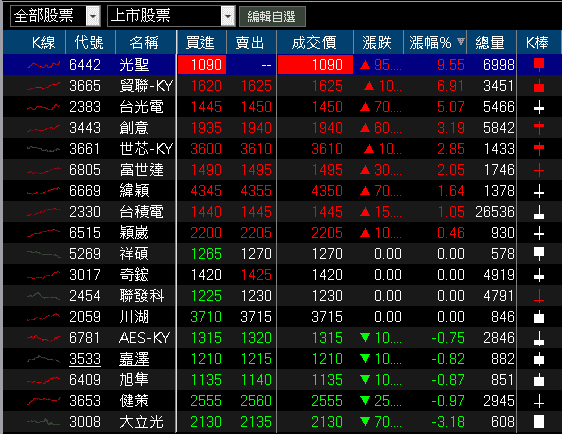Select stock name 穎崴

pyautogui.click(x=134, y=233)
